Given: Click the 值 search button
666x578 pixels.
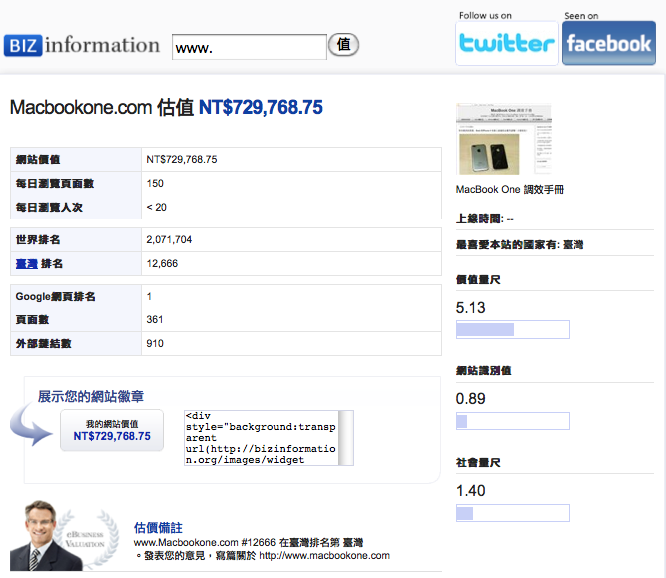Looking at the screenshot, I should tap(343, 45).
